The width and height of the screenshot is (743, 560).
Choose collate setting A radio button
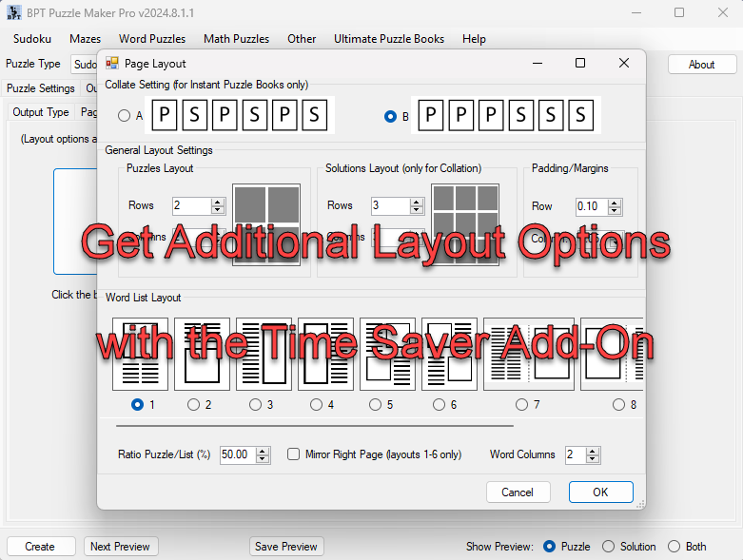coord(124,115)
